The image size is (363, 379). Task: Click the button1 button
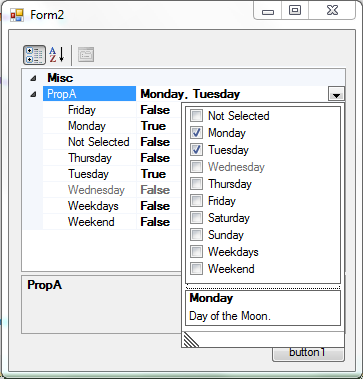pyautogui.click(x=308, y=353)
